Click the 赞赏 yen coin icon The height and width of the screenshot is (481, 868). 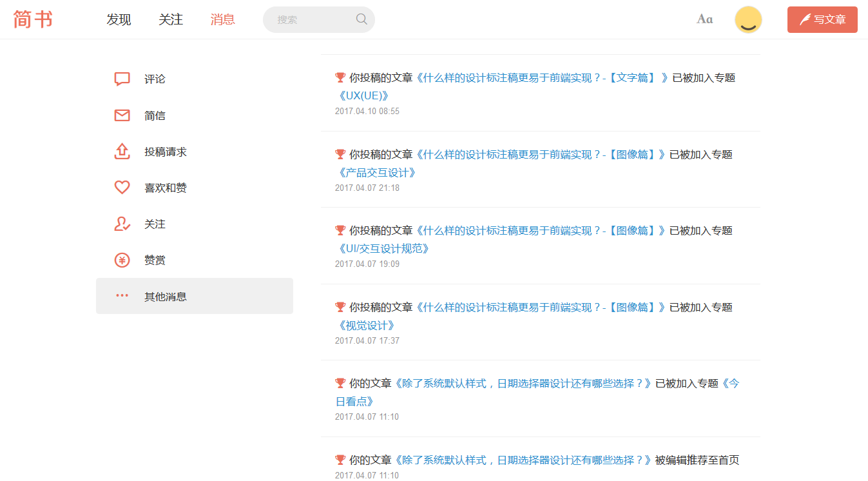122,260
